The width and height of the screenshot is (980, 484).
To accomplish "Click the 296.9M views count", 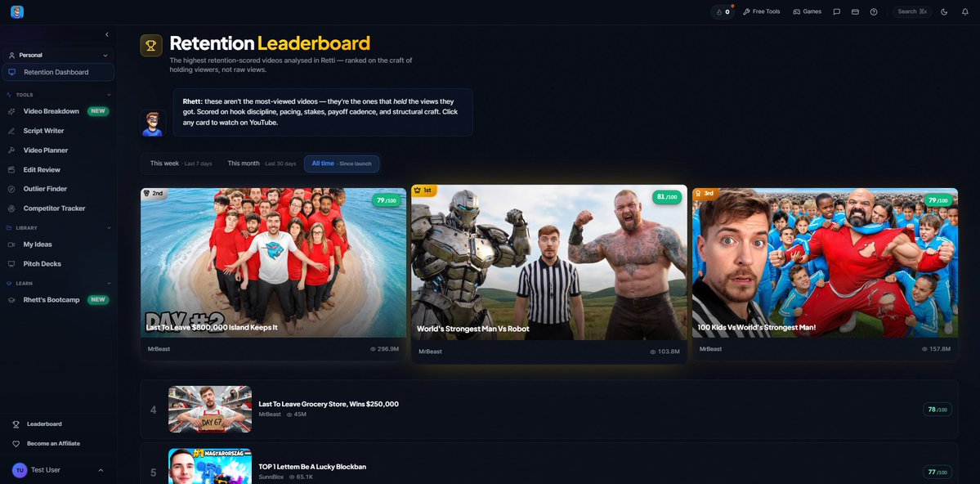I will 384,349.
